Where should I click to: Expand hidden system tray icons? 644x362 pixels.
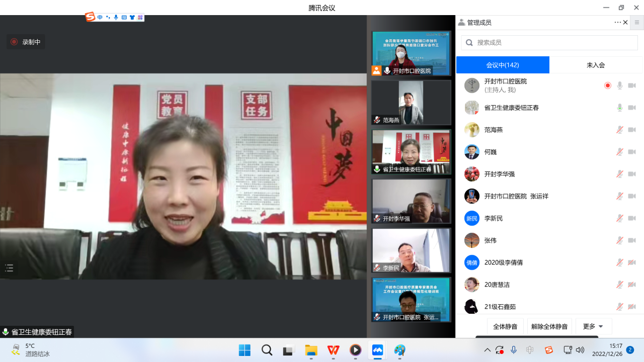pyautogui.click(x=487, y=350)
